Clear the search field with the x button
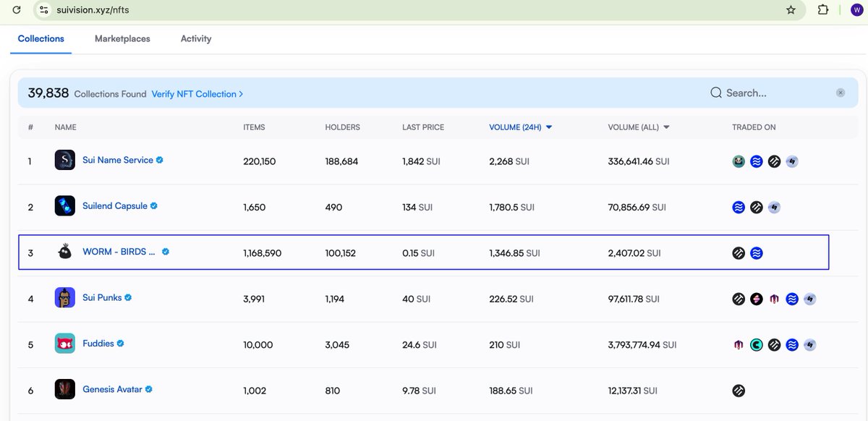The width and height of the screenshot is (868, 421). [841, 93]
